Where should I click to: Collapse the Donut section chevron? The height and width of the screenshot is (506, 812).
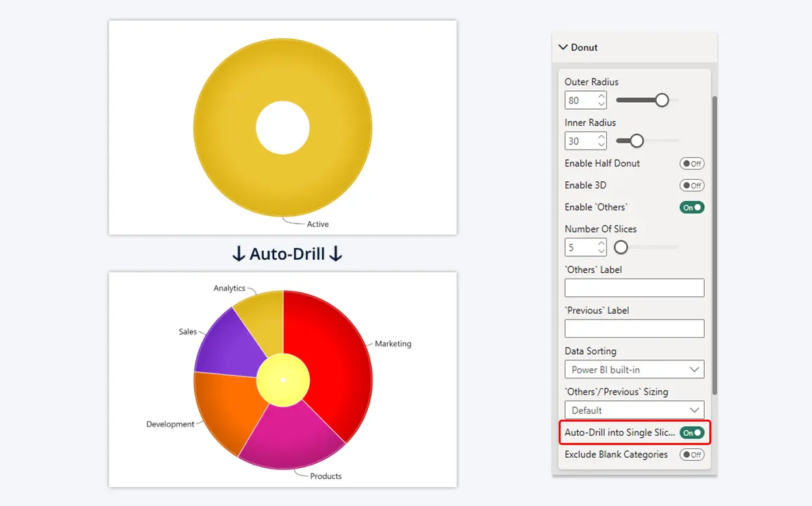tap(563, 47)
